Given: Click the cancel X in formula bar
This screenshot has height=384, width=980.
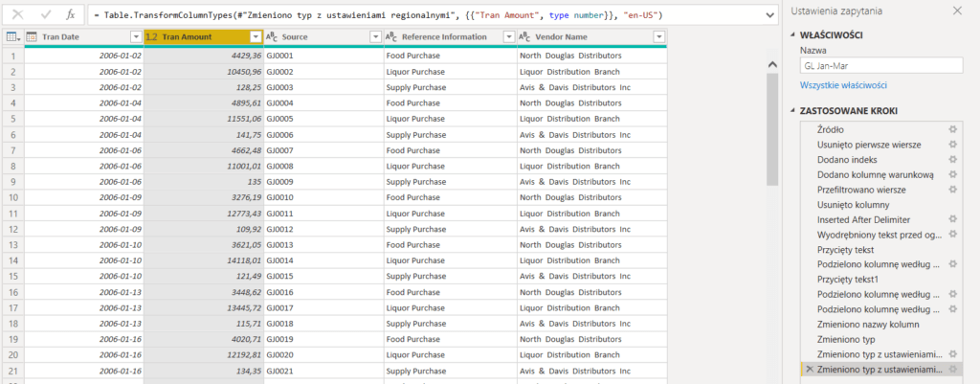Looking at the screenshot, I should coord(16,15).
